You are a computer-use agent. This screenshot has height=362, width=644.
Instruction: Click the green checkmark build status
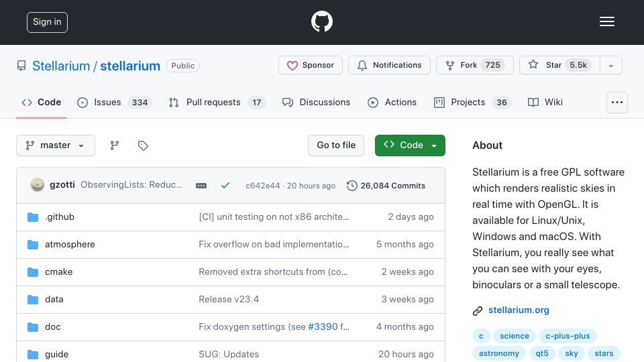[x=225, y=186]
